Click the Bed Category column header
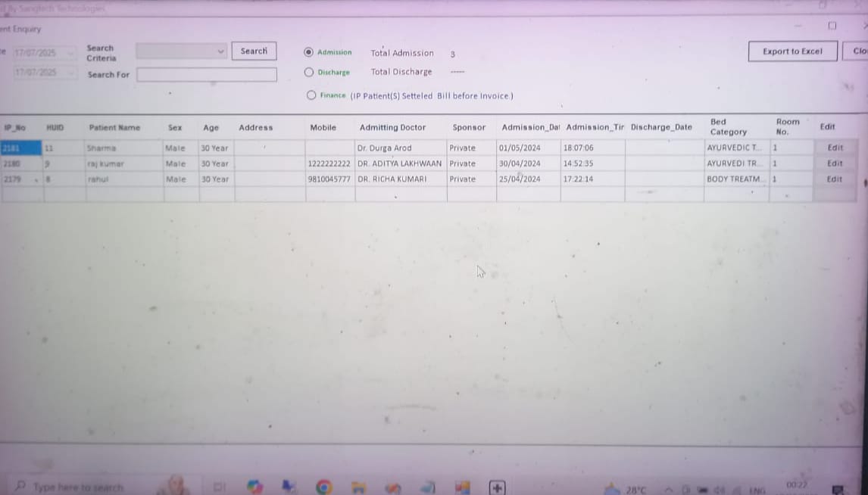This screenshot has width=868, height=495. 729,126
